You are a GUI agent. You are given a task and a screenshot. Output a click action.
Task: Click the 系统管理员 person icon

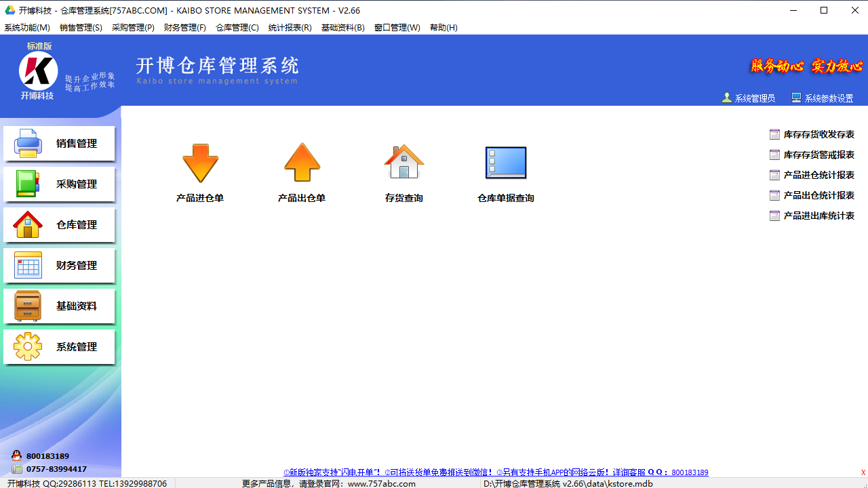pyautogui.click(x=726, y=97)
